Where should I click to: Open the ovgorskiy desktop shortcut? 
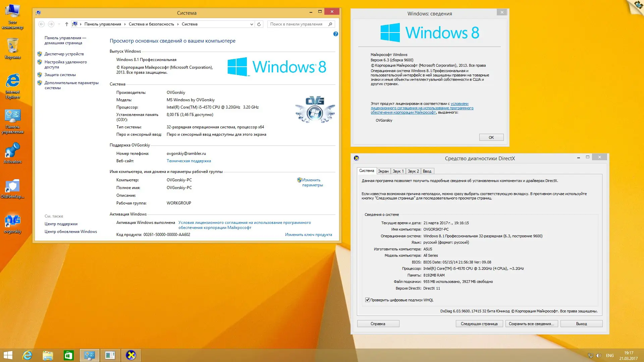12,224
